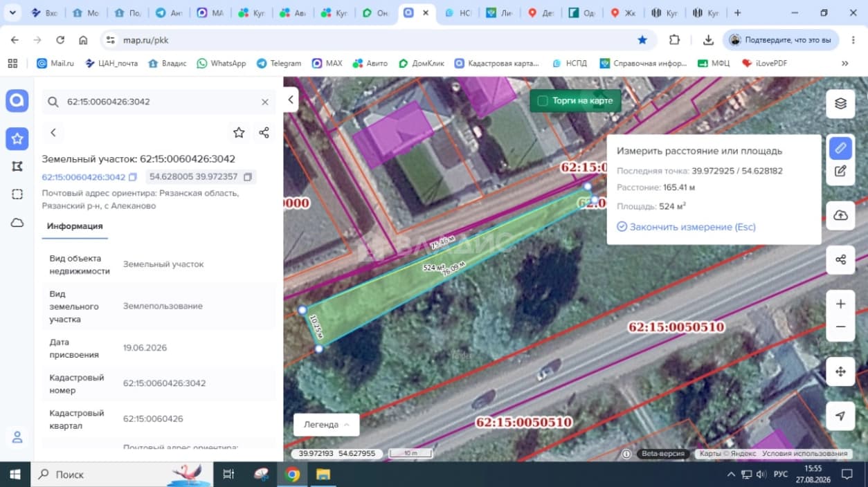Go back from the parcel card

point(53,132)
